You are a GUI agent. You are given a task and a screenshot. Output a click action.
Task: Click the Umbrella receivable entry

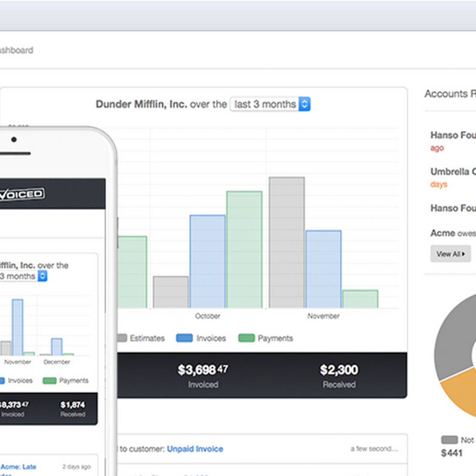point(453,178)
